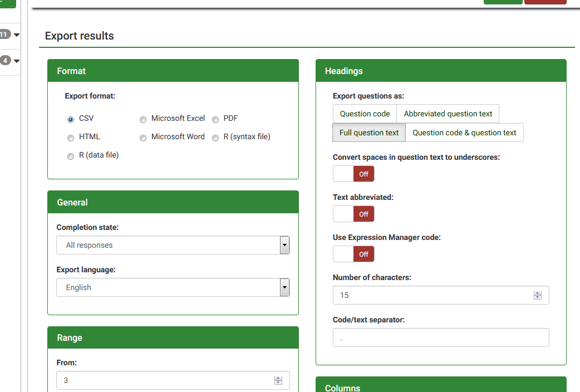The width and height of the screenshot is (580, 392).
Task: Expand the Export language dropdown
Action: (x=173, y=287)
